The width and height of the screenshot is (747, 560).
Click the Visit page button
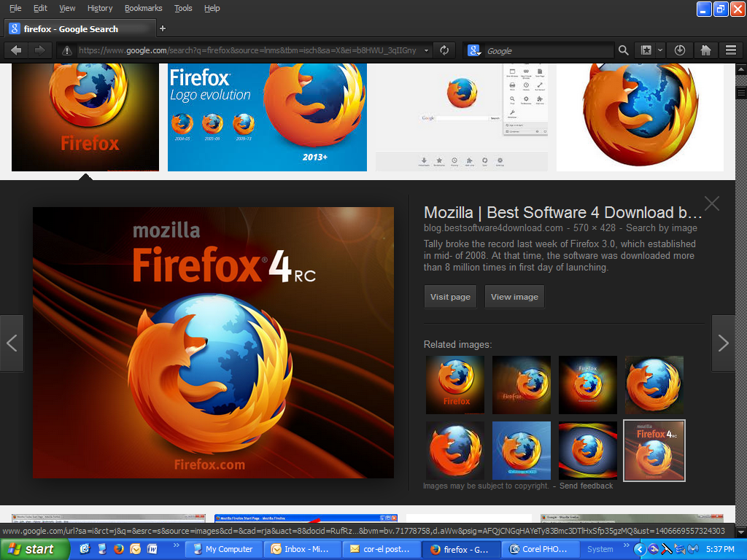(x=450, y=297)
